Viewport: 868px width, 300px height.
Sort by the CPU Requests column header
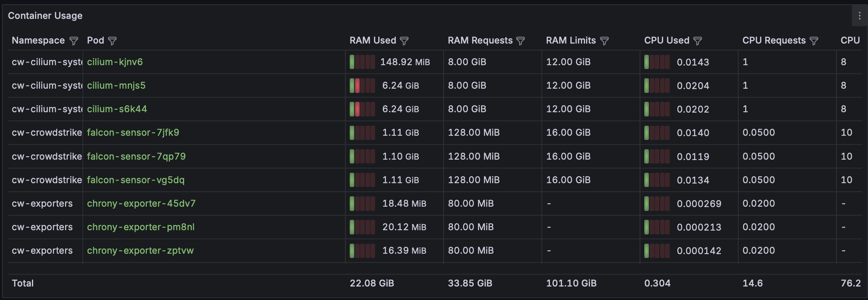pos(774,40)
